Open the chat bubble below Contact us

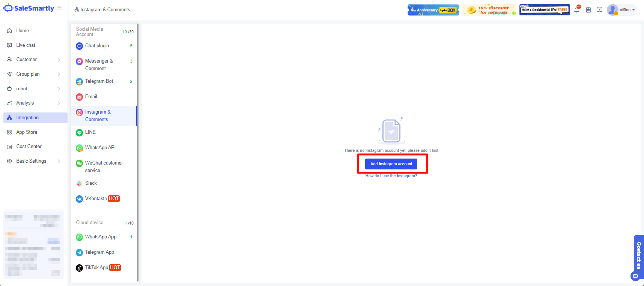(x=635, y=276)
